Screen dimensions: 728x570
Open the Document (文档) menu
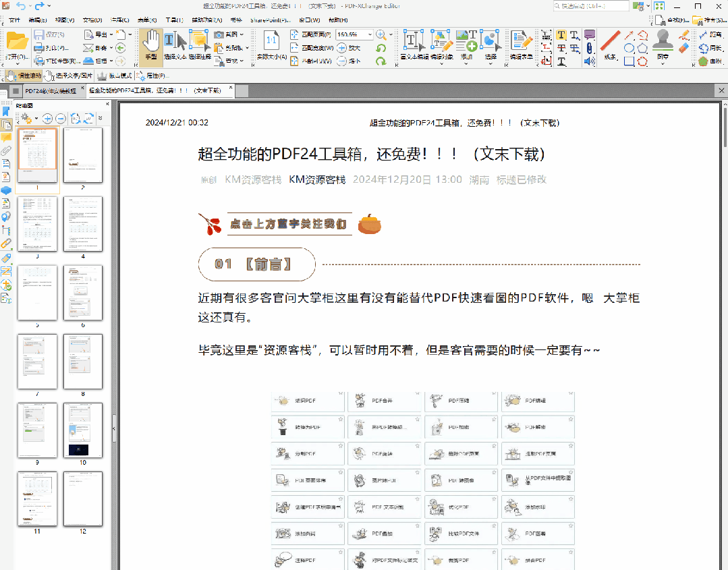(x=92, y=20)
